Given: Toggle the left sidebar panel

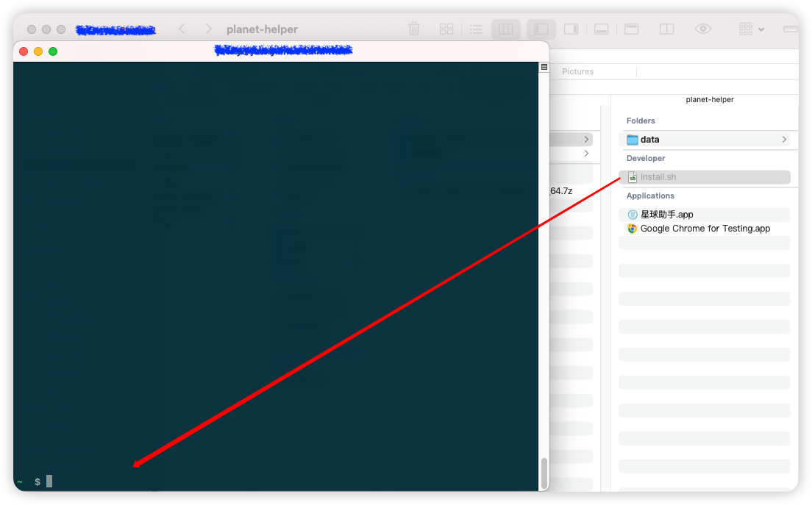Looking at the screenshot, I should pos(541,29).
